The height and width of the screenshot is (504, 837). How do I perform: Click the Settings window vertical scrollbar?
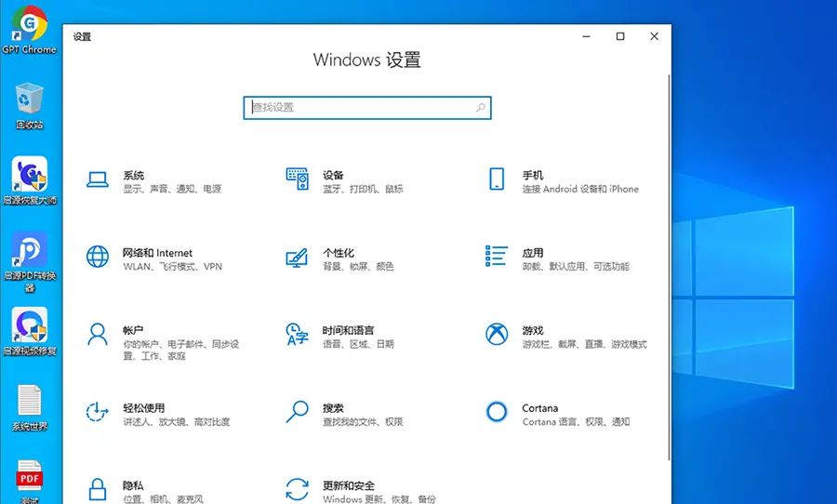tap(669, 267)
